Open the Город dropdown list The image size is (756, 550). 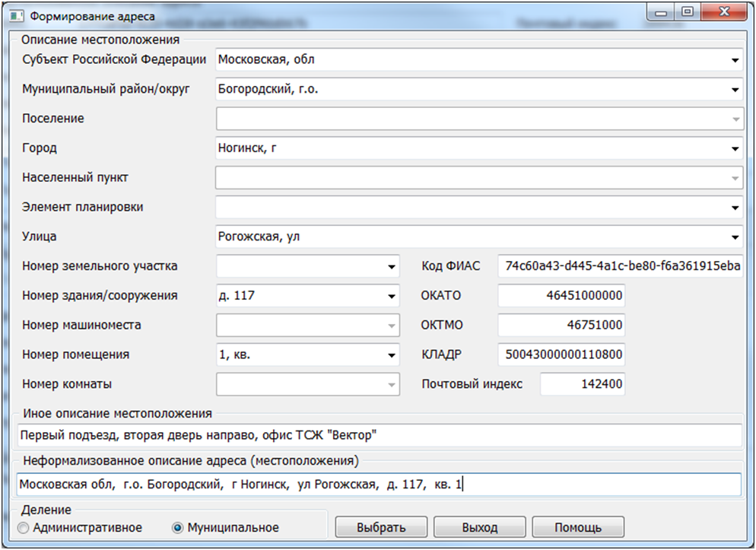735,149
